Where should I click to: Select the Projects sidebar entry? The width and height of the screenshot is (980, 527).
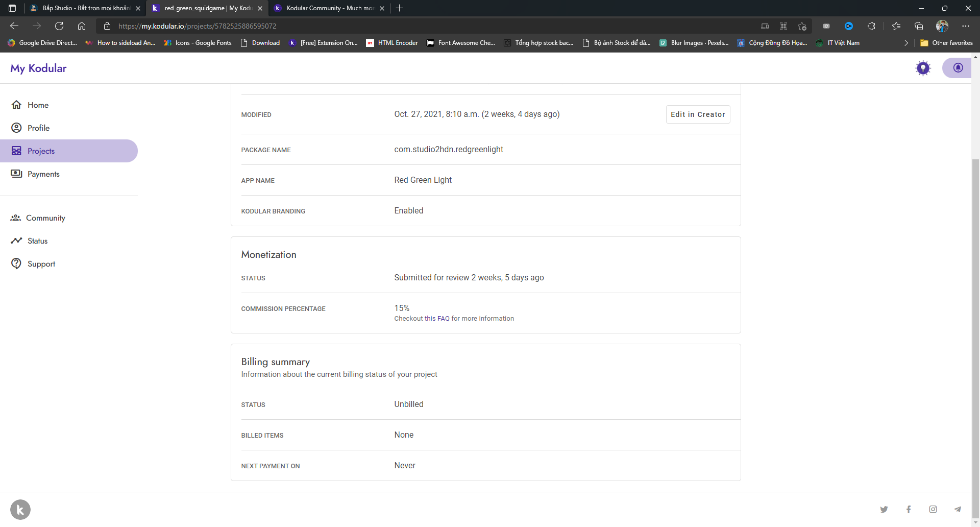pyautogui.click(x=69, y=151)
